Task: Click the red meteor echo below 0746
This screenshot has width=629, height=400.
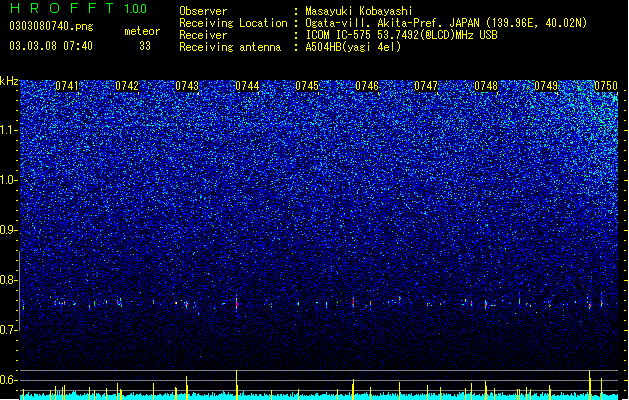Action: tap(353, 301)
